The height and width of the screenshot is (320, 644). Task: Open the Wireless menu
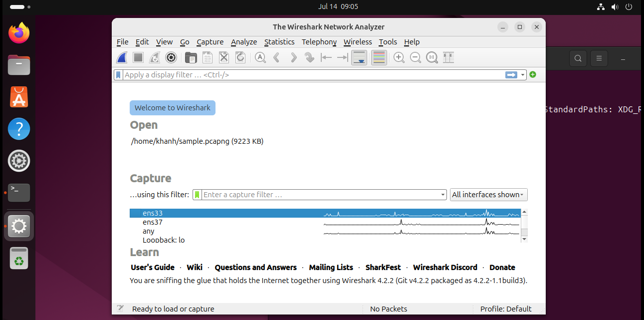coord(358,42)
